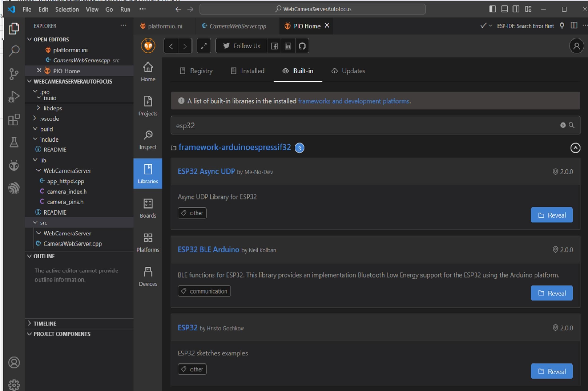This screenshot has height=391, width=588.
Task: Expand PIO Home to full view
Action: (x=204, y=46)
